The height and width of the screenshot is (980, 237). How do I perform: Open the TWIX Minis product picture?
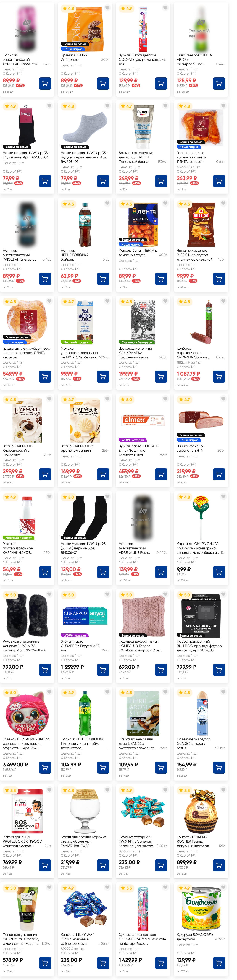click(x=143, y=812)
